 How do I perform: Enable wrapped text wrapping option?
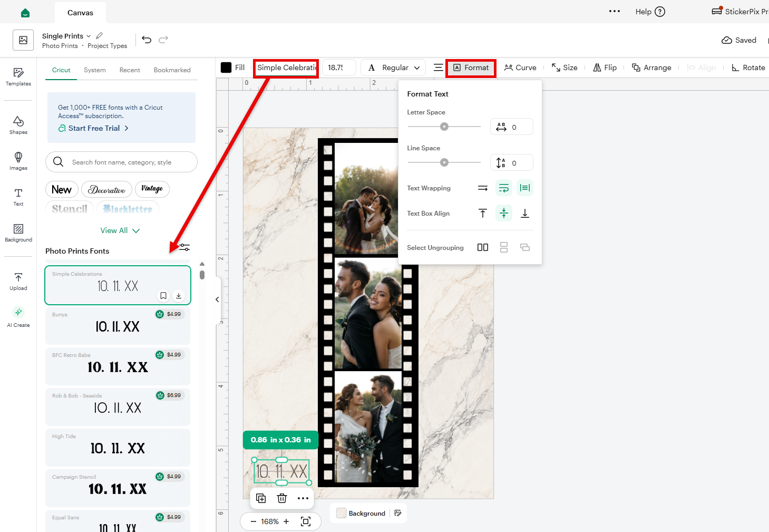(504, 188)
